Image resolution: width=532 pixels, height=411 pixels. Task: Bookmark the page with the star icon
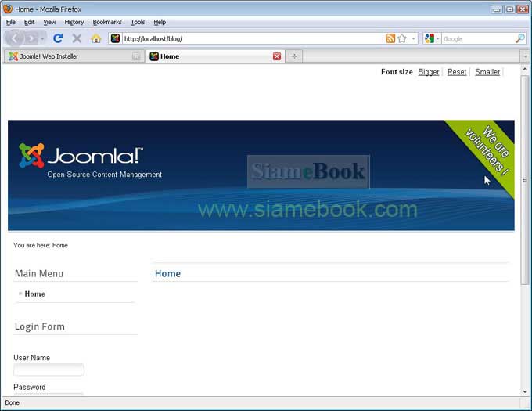tap(402, 38)
